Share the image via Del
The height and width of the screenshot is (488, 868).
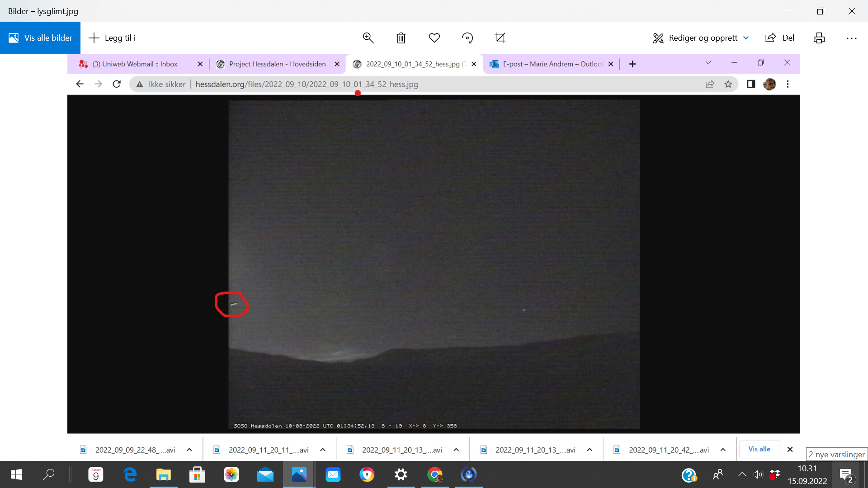point(780,38)
